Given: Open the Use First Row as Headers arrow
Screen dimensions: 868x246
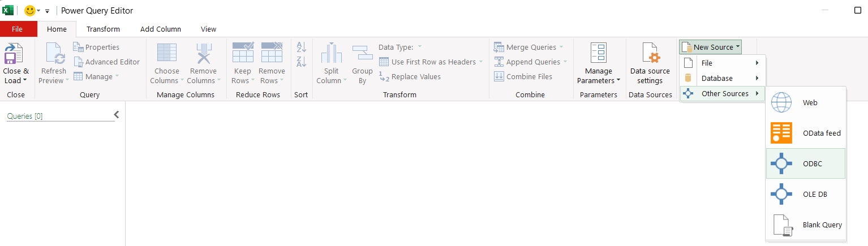Looking at the screenshot, I should pyautogui.click(x=481, y=62).
